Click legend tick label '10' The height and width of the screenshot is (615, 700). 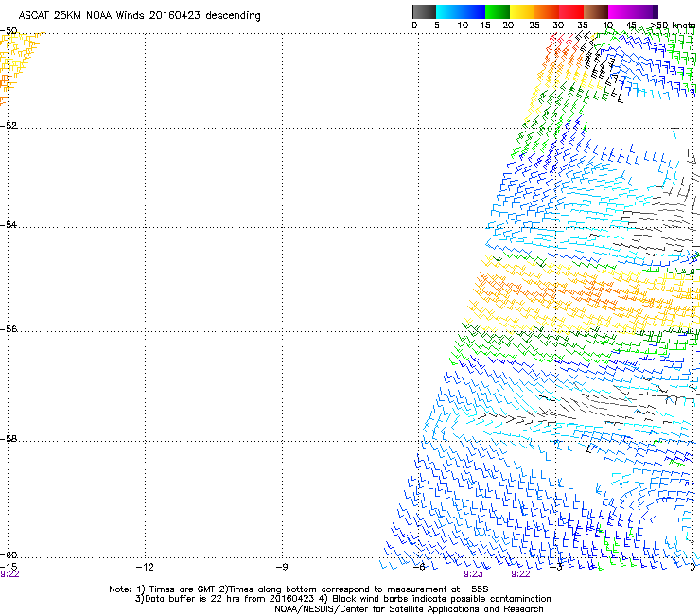click(463, 25)
